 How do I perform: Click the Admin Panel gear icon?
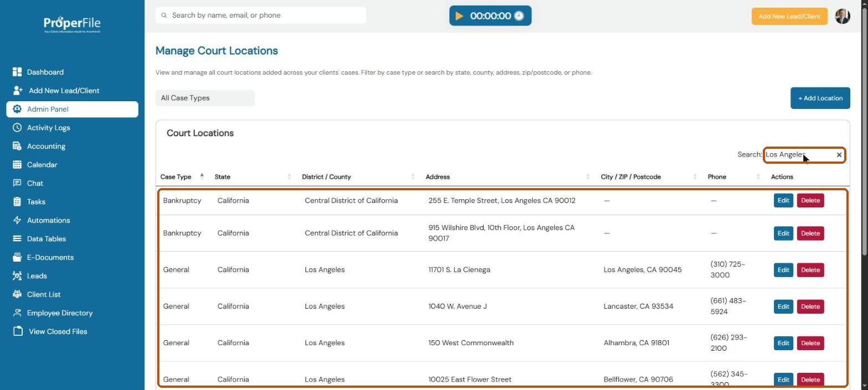[17, 109]
